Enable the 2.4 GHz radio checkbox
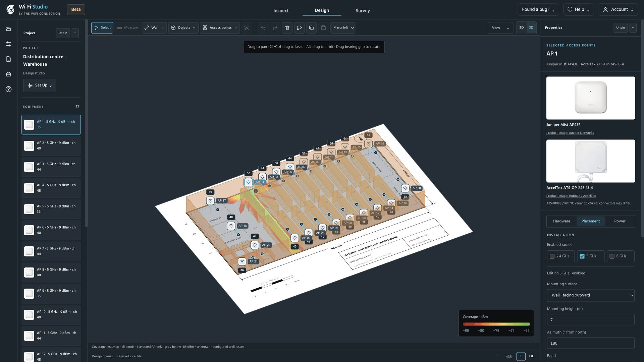Image resolution: width=644 pixels, height=362 pixels. [552, 256]
